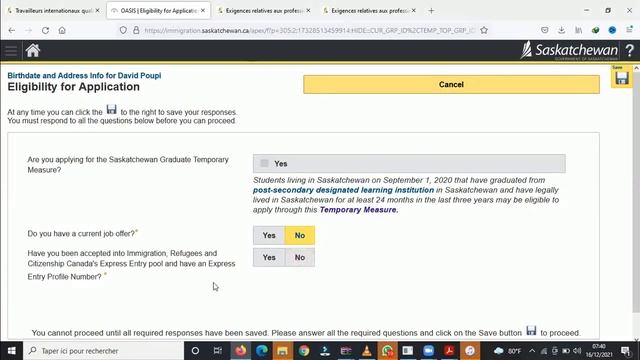Viewport: 640px width, 360px height.
Task: Open the notification center icon
Action: pyautogui.click(x=625, y=351)
